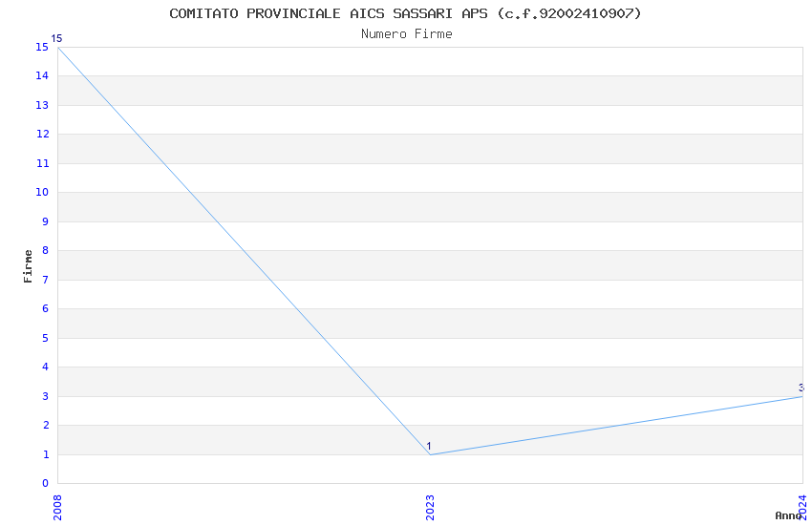
Task: Click y-axis tick value 9
Action: 46,221
